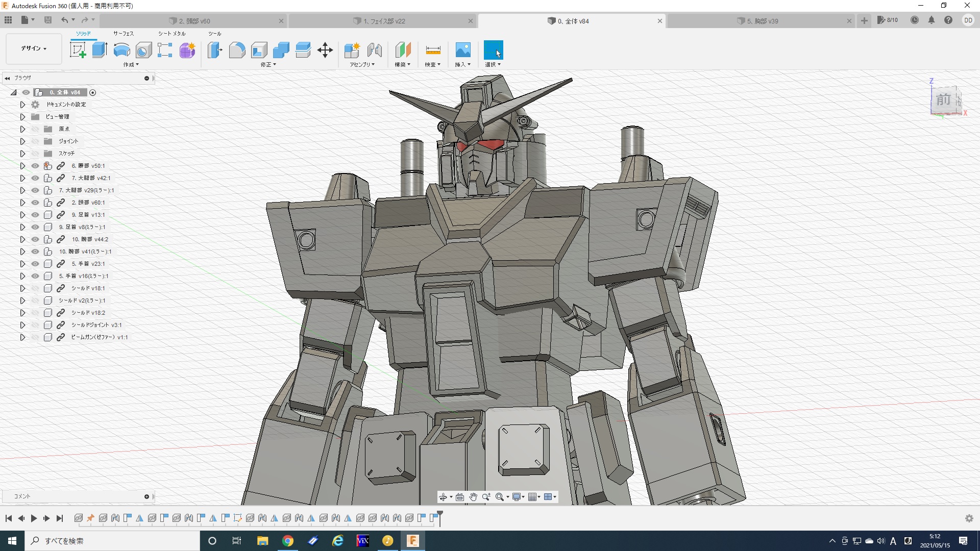The height and width of the screenshot is (551, 980).
Task: Click the Insert image icon
Action: pos(462,50)
